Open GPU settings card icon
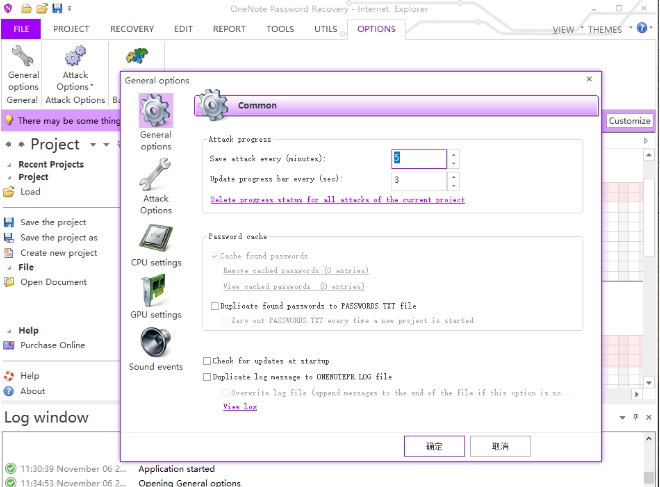 (x=154, y=290)
